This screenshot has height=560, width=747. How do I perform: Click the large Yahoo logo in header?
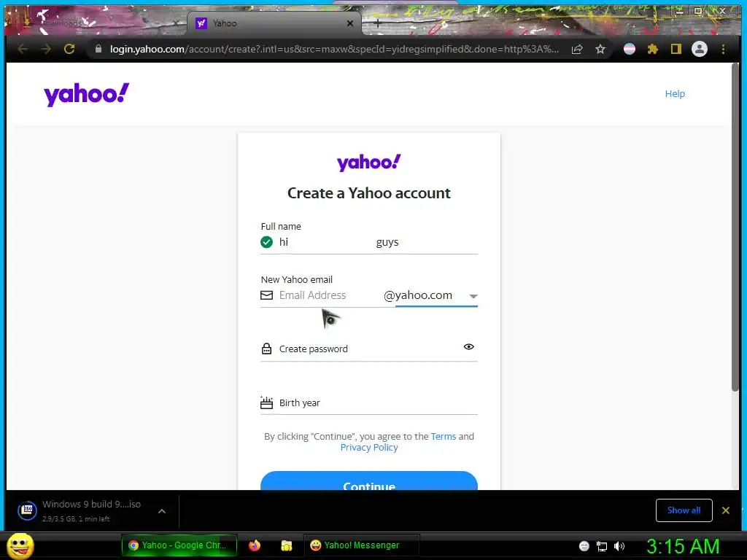(86, 94)
